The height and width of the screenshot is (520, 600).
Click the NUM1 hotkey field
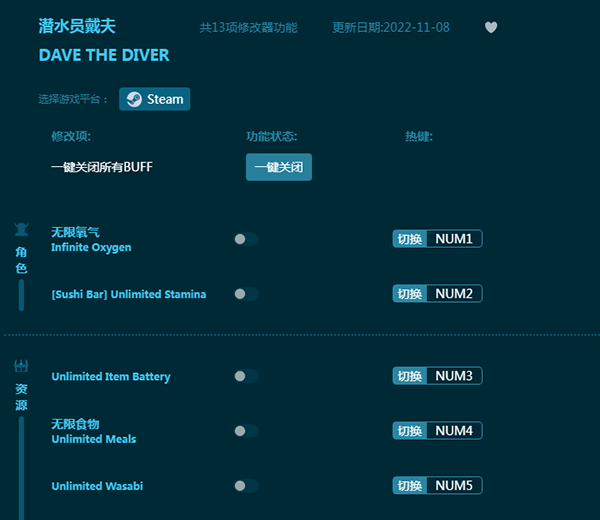click(x=454, y=239)
